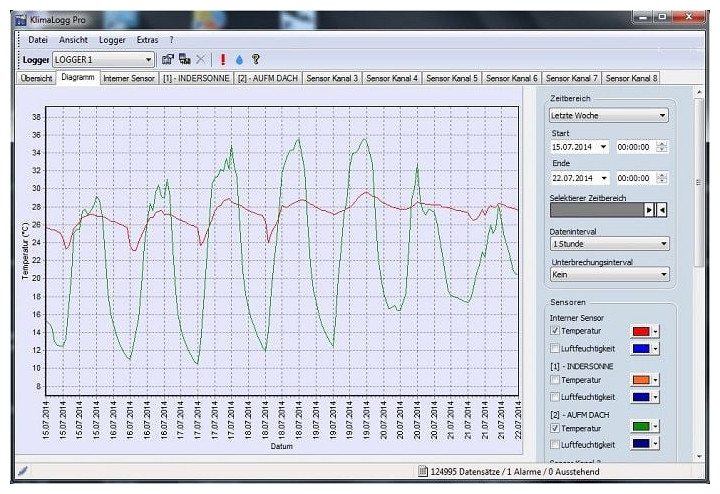Click right arrow of Selektierer Zeitbereich

click(649, 210)
